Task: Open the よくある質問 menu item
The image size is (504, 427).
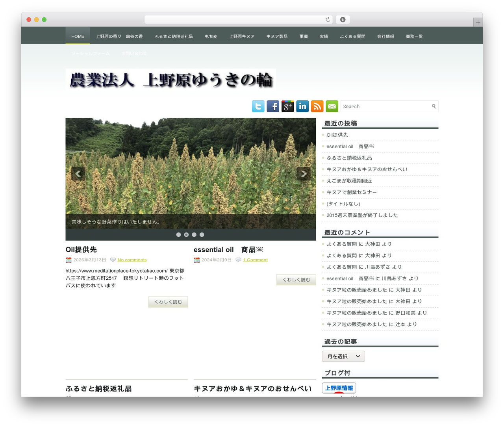Action: 353,36
